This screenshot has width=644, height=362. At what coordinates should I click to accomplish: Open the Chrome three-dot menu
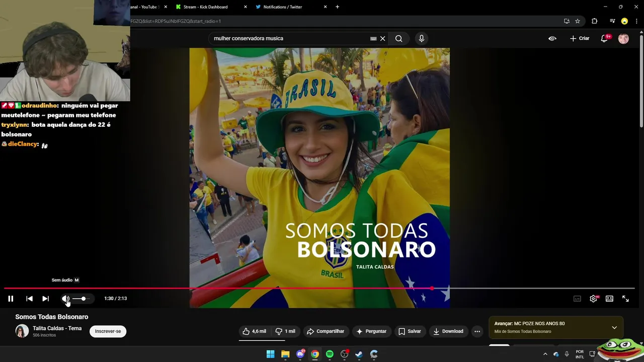coord(637,21)
